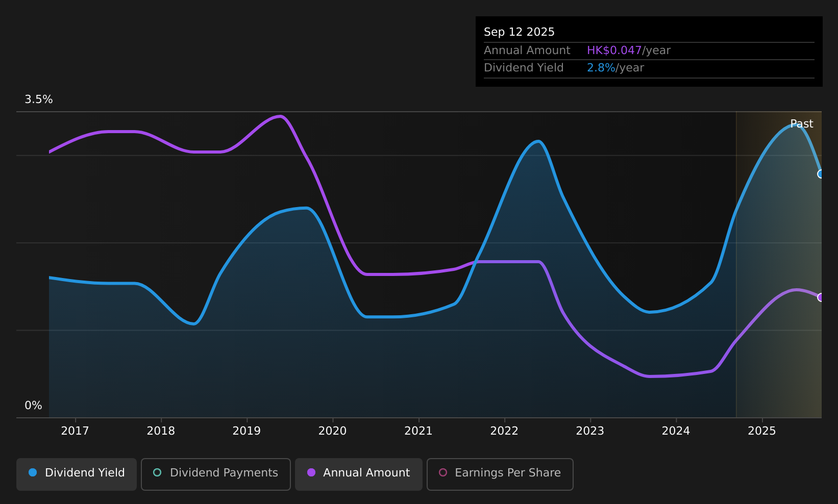Image resolution: width=838 pixels, height=504 pixels.
Task: Click the teal Dividend Payments circle icon
Action: coord(157,472)
